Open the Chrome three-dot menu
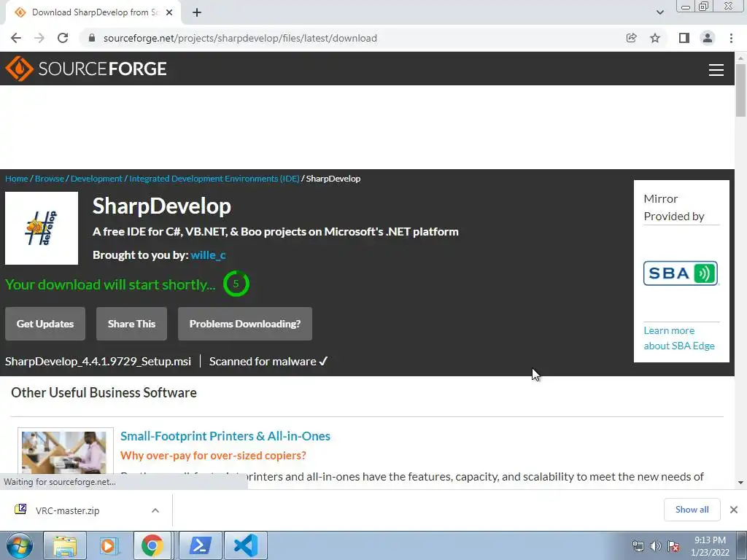 [x=731, y=38]
